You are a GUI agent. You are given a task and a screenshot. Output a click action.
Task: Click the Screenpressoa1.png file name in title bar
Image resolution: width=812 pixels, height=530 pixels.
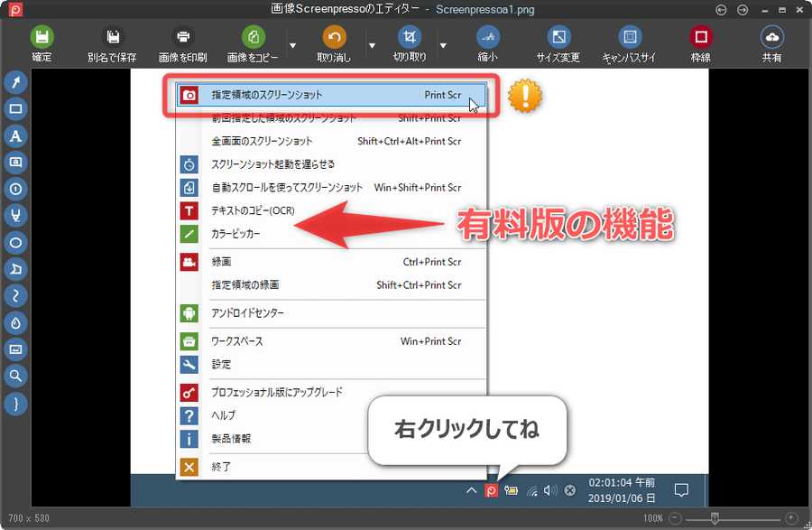tap(485, 9)
